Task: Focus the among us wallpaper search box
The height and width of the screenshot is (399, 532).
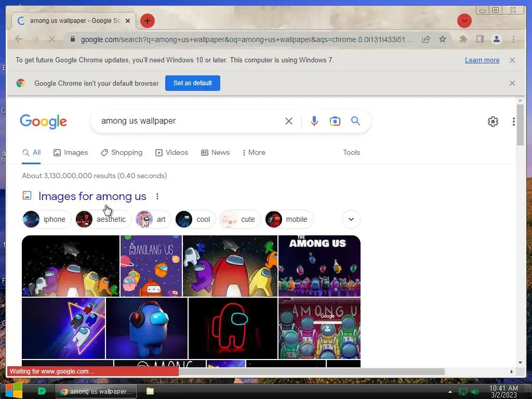Action: coord(190,121)
